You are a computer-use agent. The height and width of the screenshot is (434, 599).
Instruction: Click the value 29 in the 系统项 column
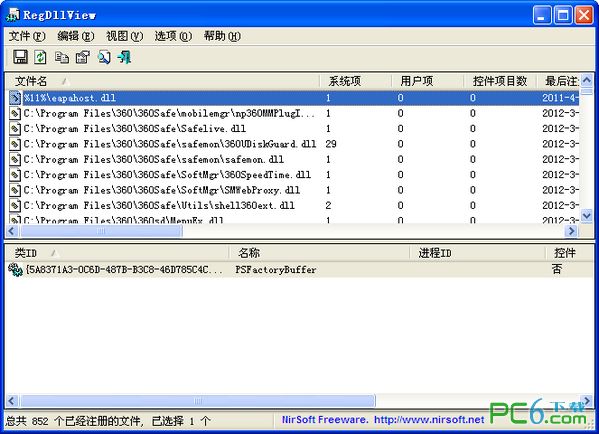(x=331, y=144)
